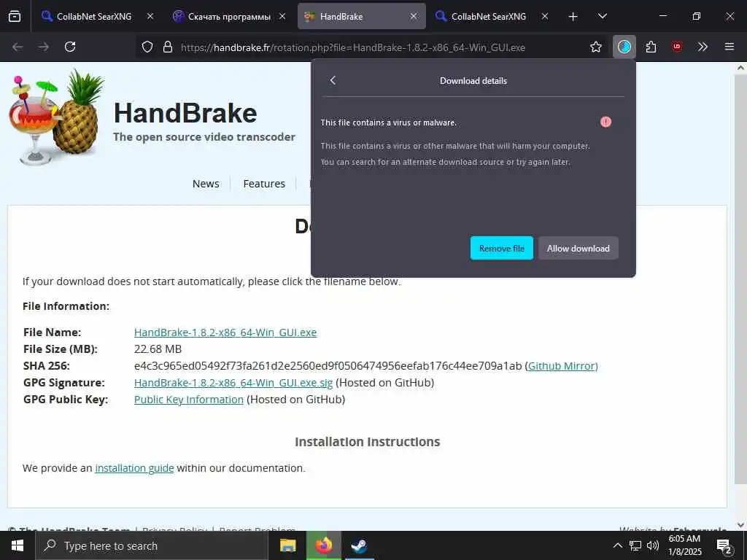This screenshot has width=747, height=560.
Task: Click the HandBrake page title heading
Action: (185, 113)
